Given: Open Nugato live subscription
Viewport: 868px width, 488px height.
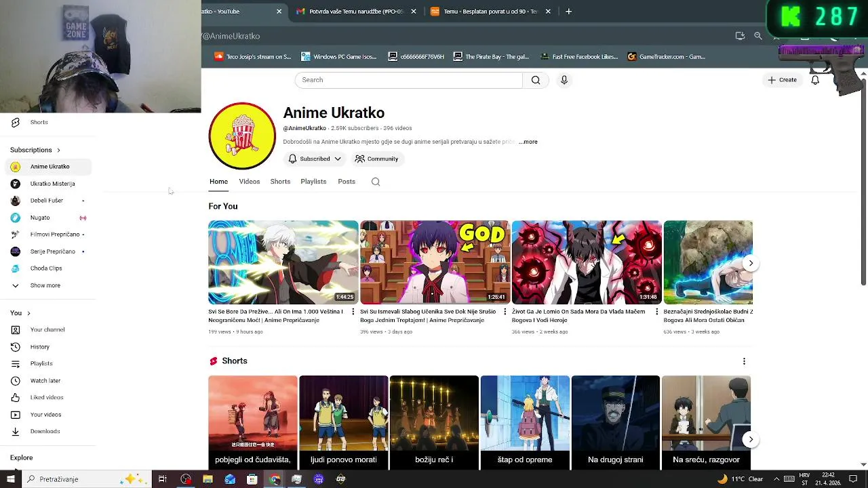Looking at the screenshot, I should click(47, 218).
